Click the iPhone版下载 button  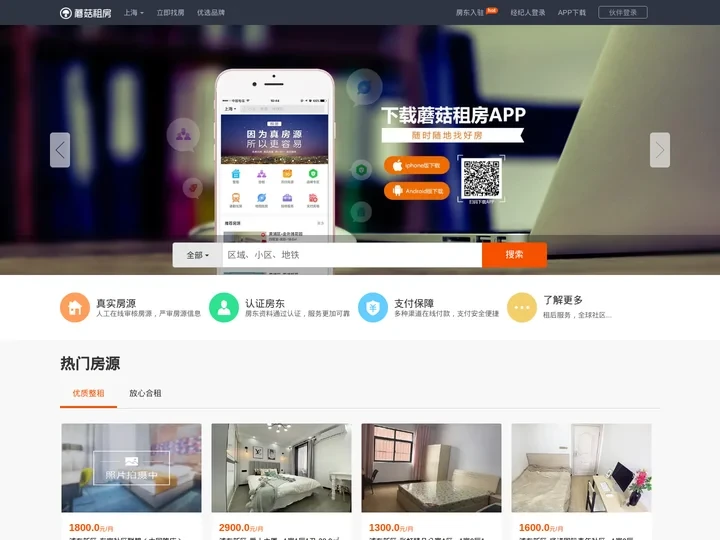coord(416,165)
